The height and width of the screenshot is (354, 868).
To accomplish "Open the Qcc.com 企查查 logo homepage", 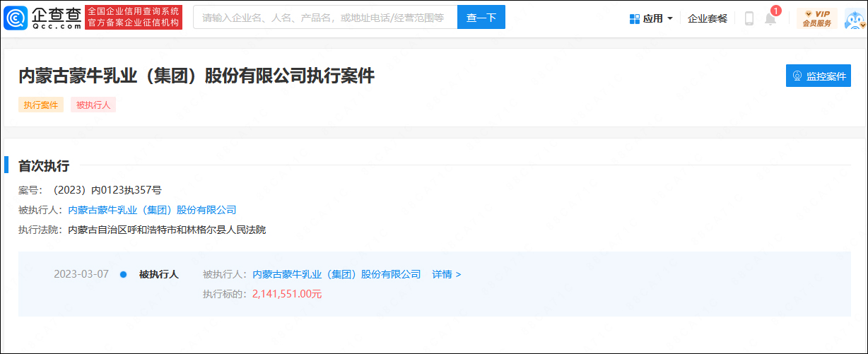I will (42, 18).
